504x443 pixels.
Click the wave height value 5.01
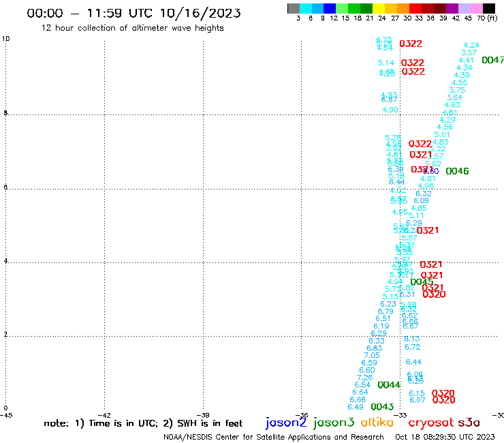(442, 135)
